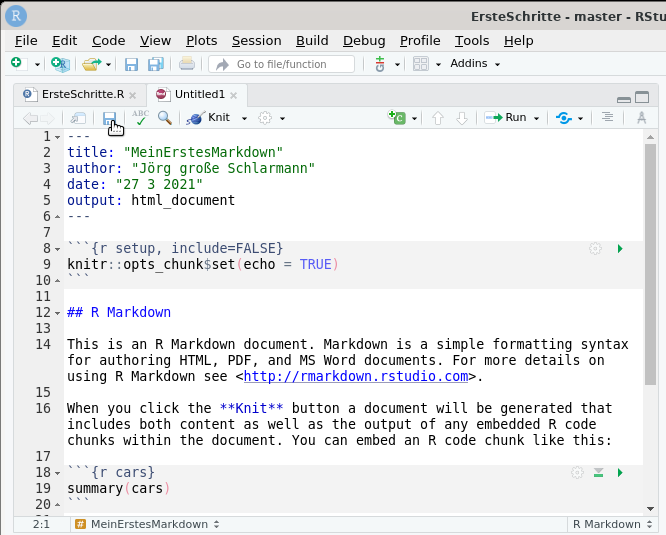Save the current document in editor toolbar
This screenshot has width=666, height=535.
[x=110, y=118]
